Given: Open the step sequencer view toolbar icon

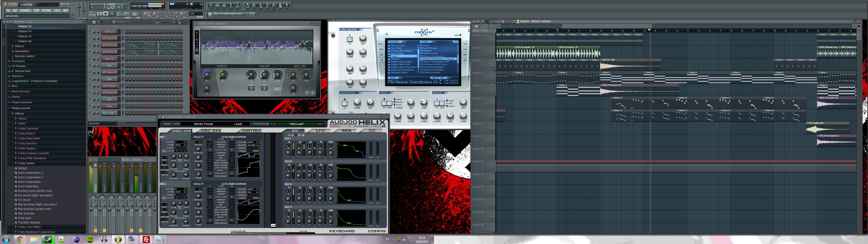Looking at the screenshot, I should click(x=218, y=6).
